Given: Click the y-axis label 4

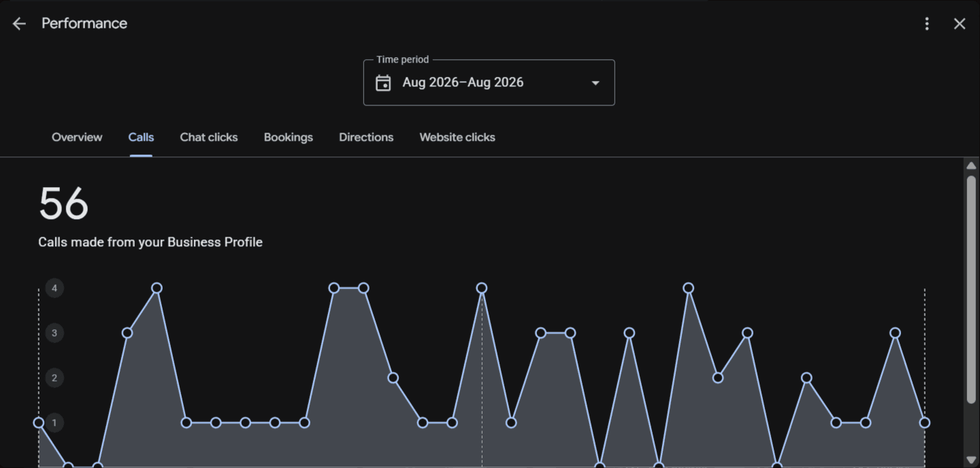Looking at the screenshot, I should (54, 288).
